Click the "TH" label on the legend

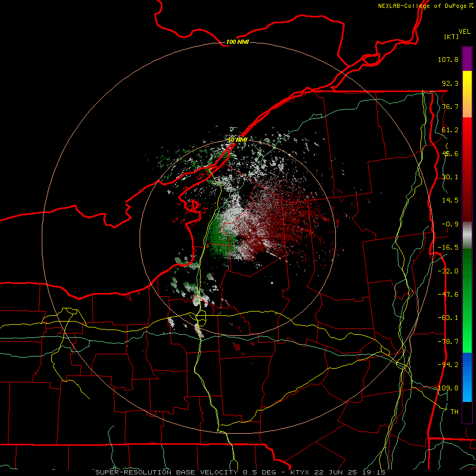(x=454, y=412)
